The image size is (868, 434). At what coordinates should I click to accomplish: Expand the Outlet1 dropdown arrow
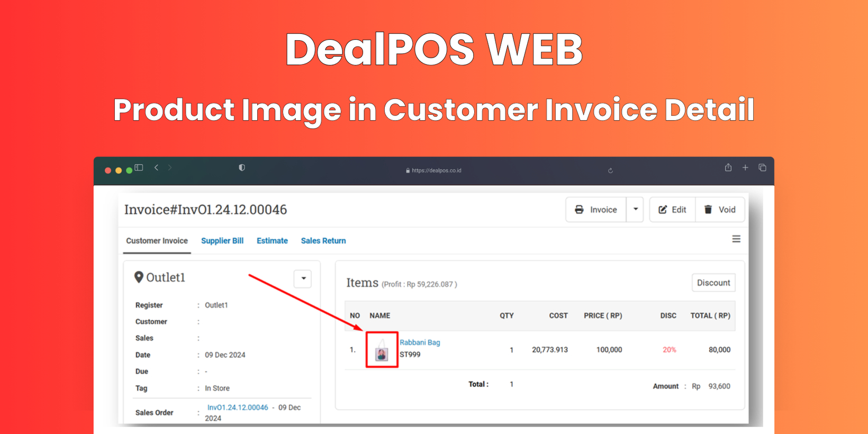point(303,278)
